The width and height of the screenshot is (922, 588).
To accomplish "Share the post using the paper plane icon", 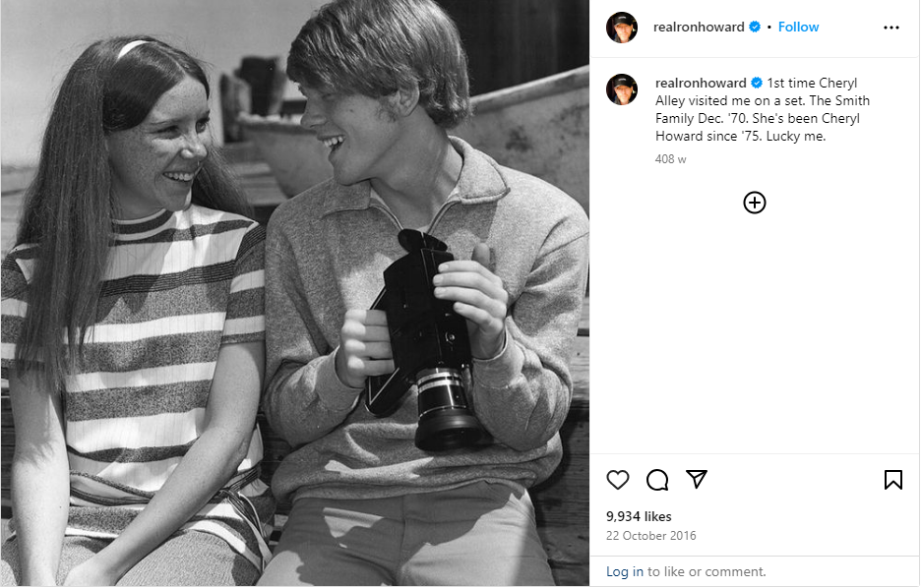I will [x=697, y=480].
